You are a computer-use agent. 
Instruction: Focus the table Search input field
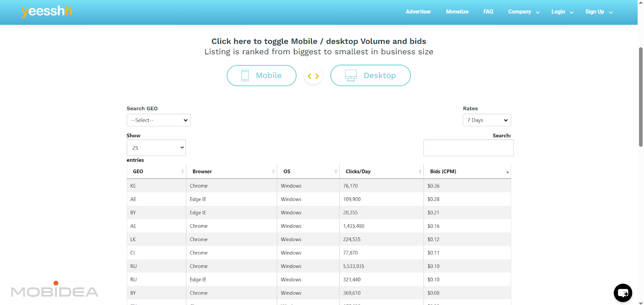[468, 148]
